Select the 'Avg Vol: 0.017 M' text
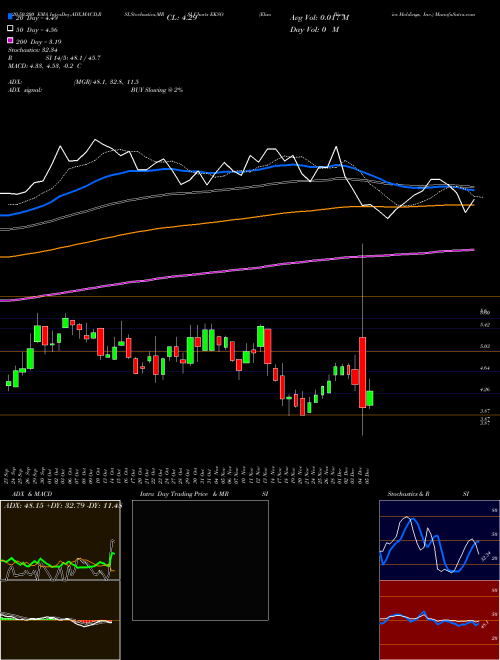The width and height of the screenshot is (500, 660). click(x=319, y=18)
